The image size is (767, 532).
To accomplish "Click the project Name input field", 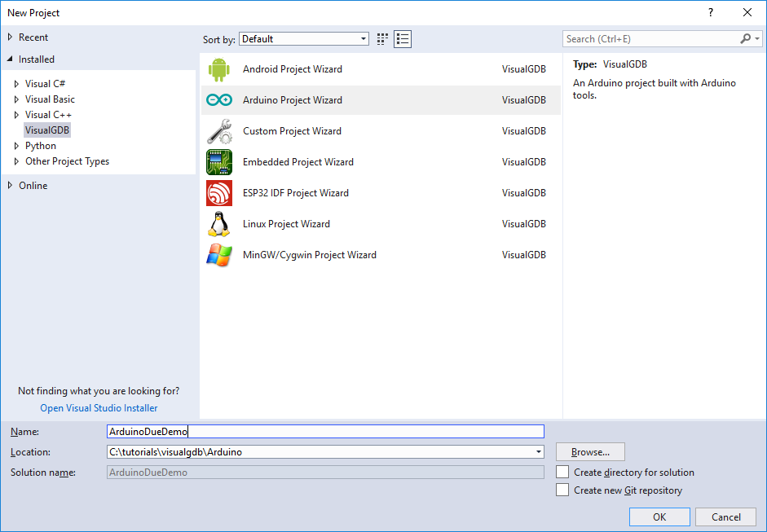I will [x=325, y=431].
